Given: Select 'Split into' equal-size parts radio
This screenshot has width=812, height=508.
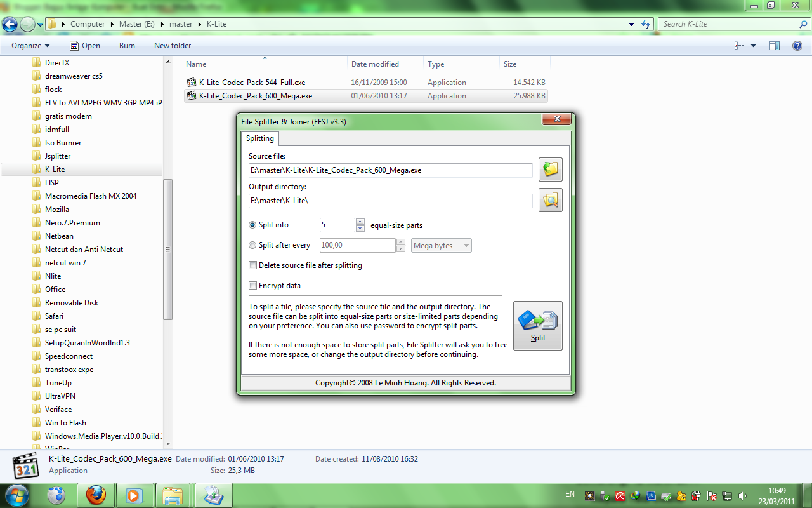Looking at the screenshot, I should 253,225.
